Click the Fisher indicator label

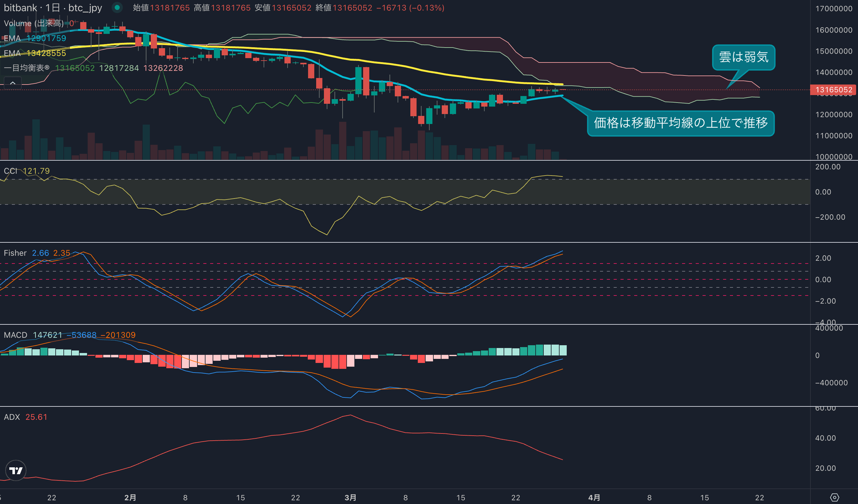tap(15, 253)
